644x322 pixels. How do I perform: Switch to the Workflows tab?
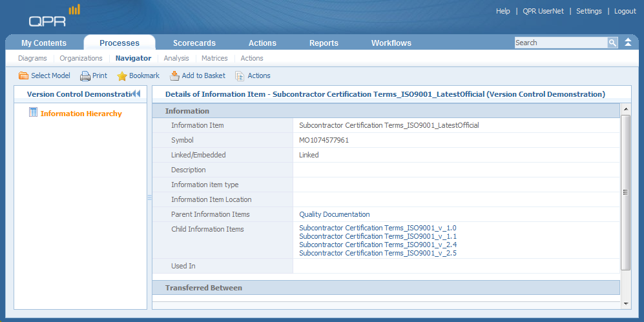[391, 43]
